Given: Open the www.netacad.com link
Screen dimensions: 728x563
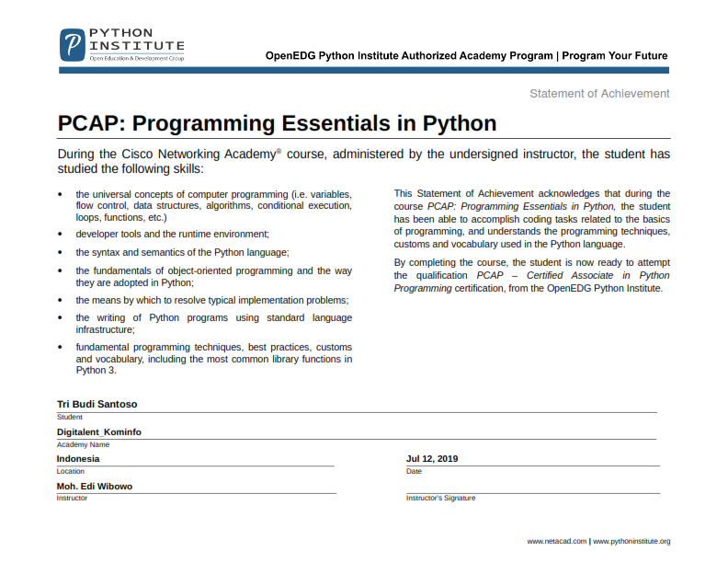Looking at the screenshot, I should pos(557,541).
